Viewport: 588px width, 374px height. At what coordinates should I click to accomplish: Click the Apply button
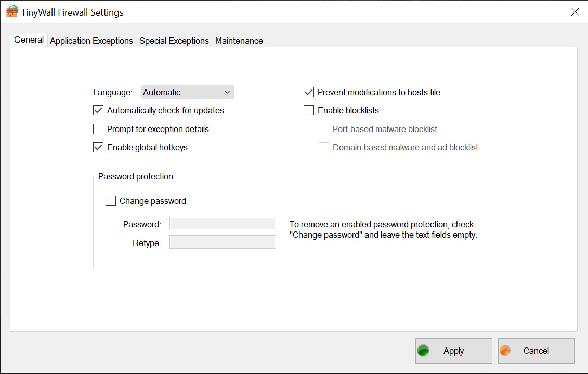click(x=453, y=351)
